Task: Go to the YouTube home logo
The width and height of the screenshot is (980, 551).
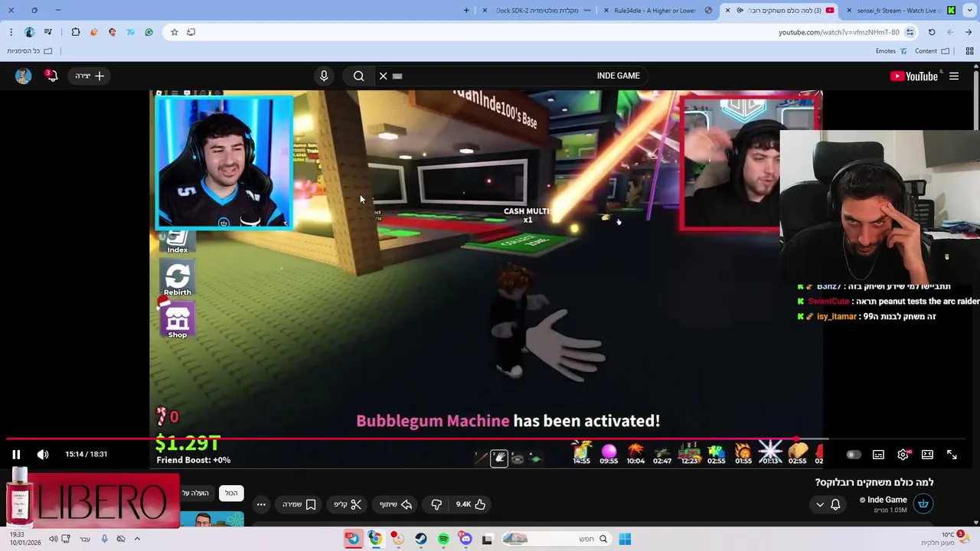Action: coord(914,76)
